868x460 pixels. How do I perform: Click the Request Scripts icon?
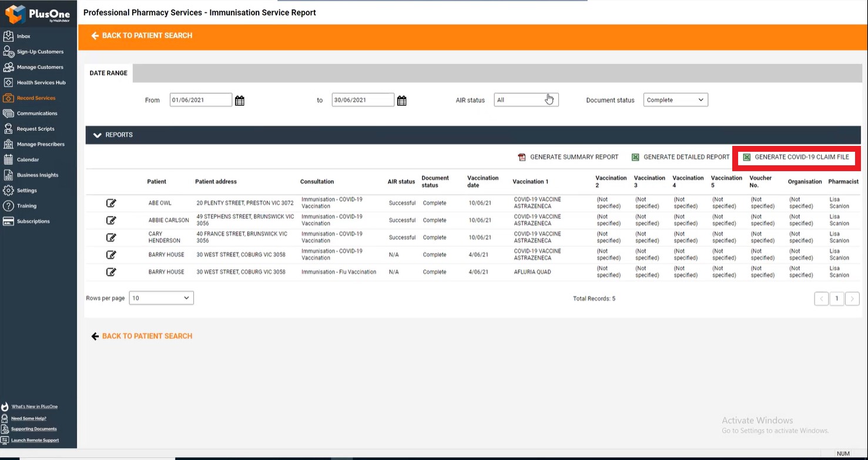click(x=8, y=128)
